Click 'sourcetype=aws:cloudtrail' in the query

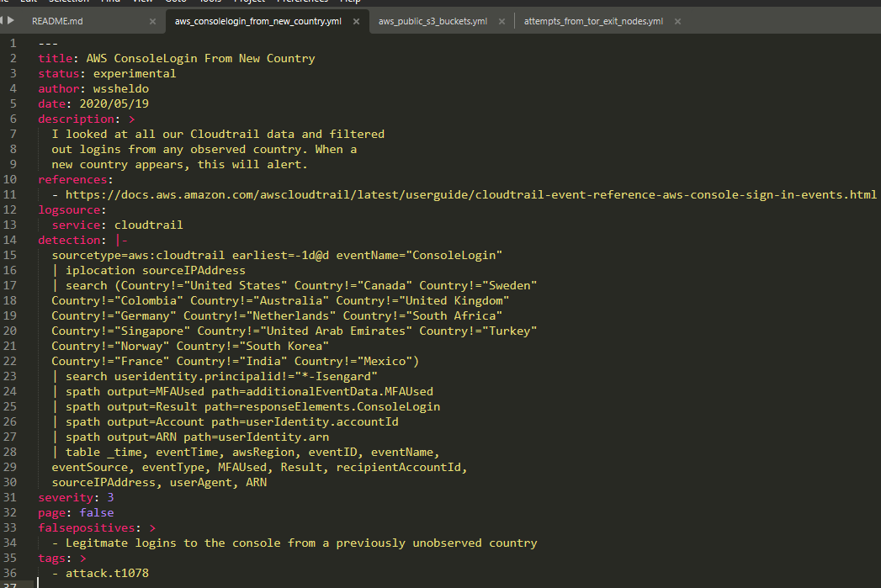(138, 256)
